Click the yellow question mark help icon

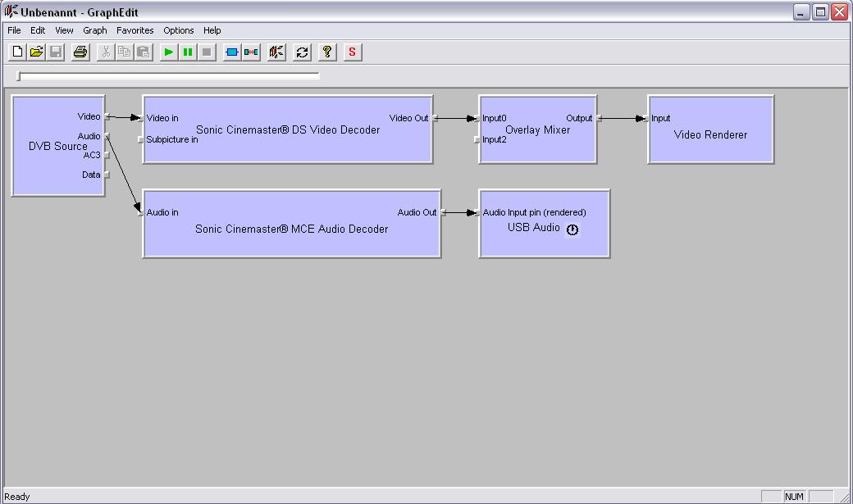[327, 52]
